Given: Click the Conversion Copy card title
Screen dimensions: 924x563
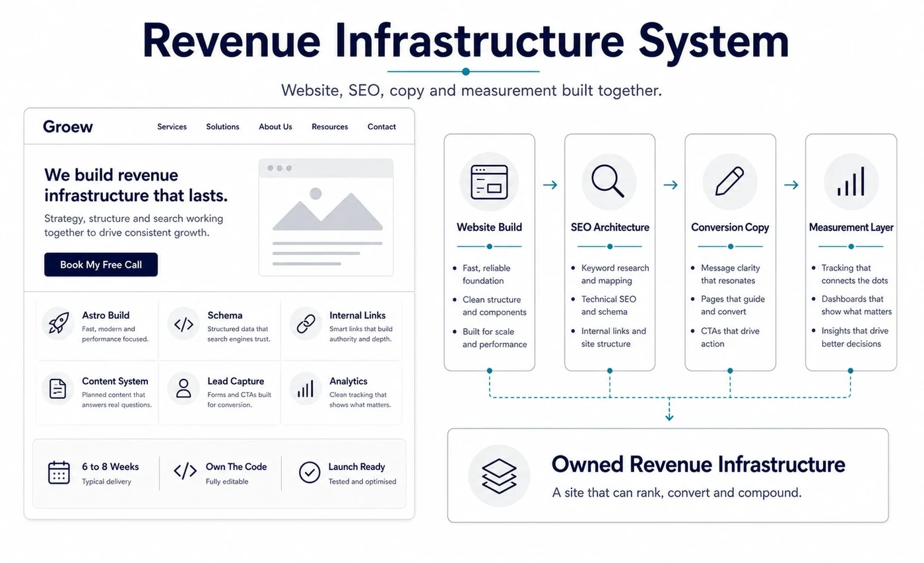Looking at the screenshot, I should (x=730, y=227).
